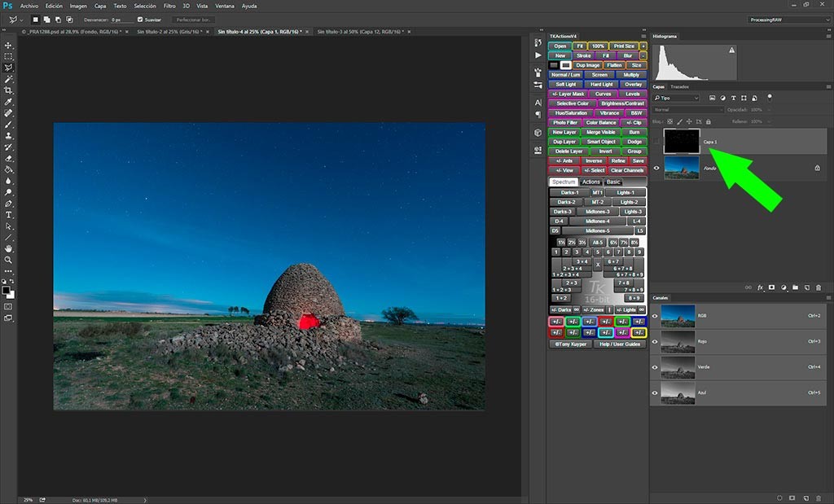This screenshot has width=834, height=504.
Task: Select the Magic Wand tool
Action: coord(8,79)
